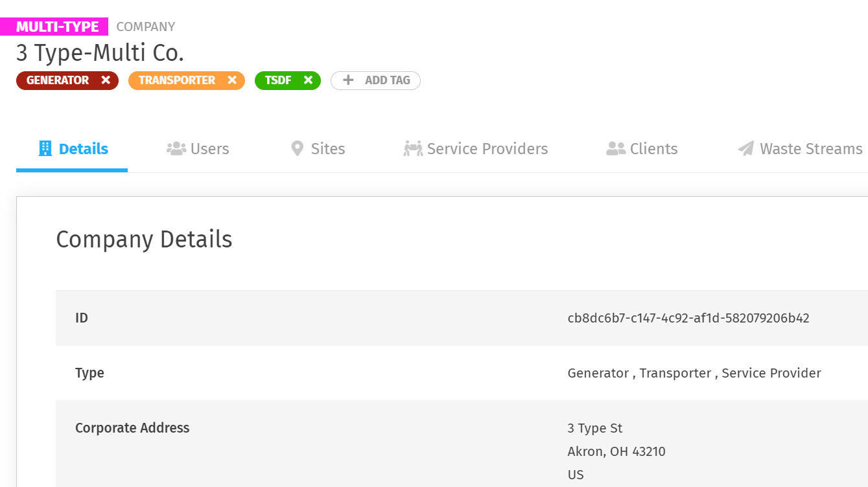Open the Service Providers tab
Screen dimensions: 868x487
pyautogui.click(x=475, y=149)
